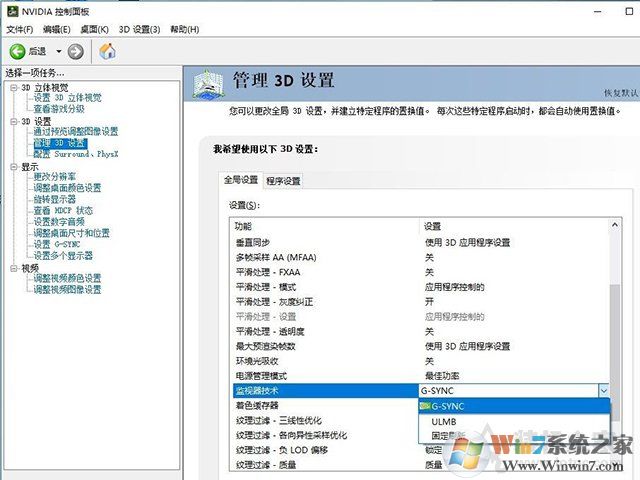The image size is (640, 480).
Task: Click the 管理 3D 设置 header icon
Action: (x=209, y=84)
